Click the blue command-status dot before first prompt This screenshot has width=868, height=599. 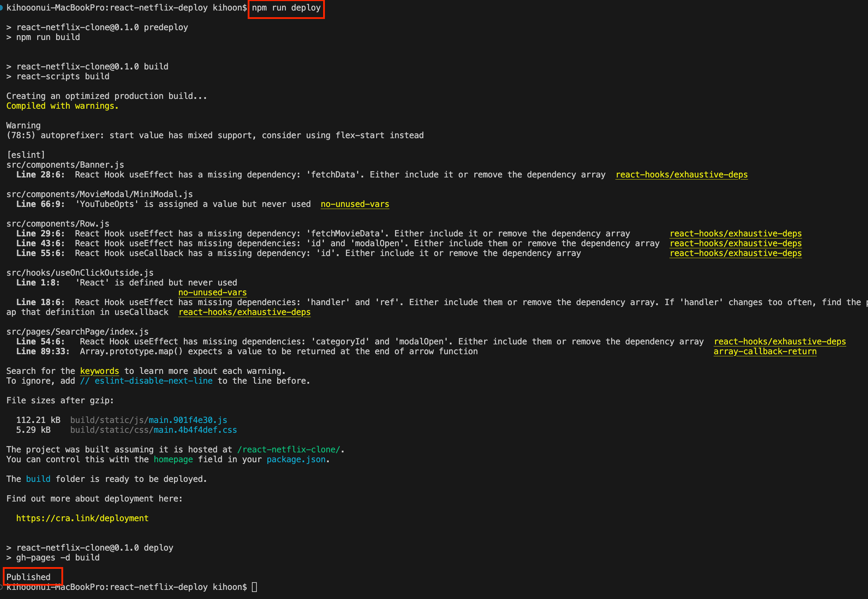[1, 8]
